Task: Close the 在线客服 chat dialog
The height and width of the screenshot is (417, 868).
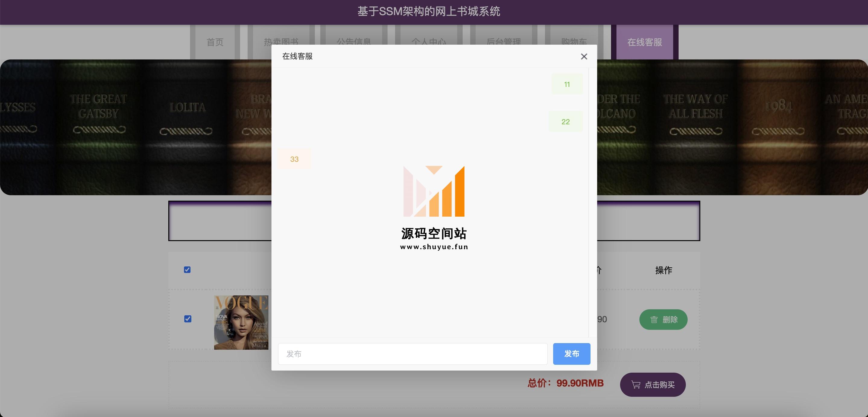Action: (x=584, y=57)
